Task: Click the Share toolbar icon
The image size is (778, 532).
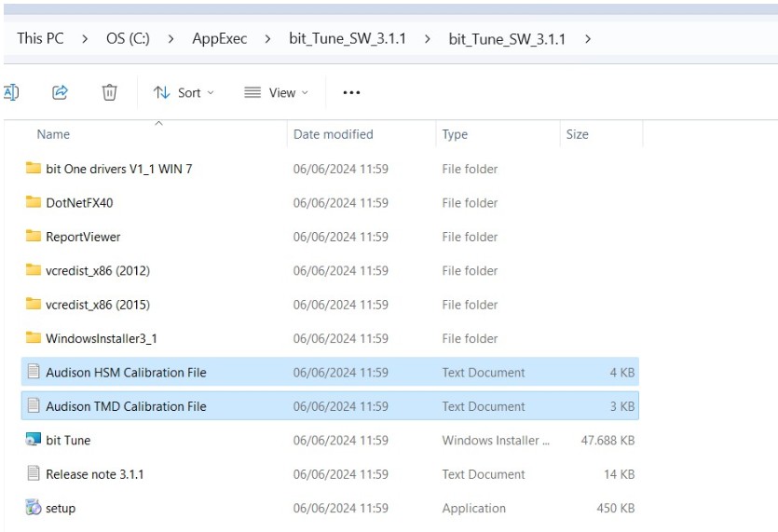Action: coord(60,92)
